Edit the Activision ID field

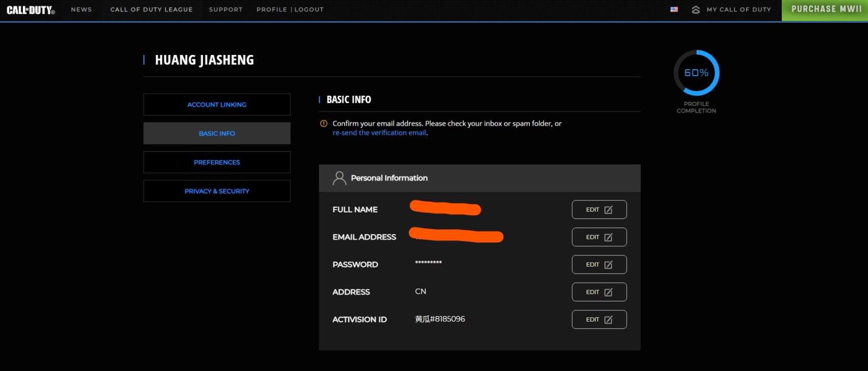click(x=599, y=320)
